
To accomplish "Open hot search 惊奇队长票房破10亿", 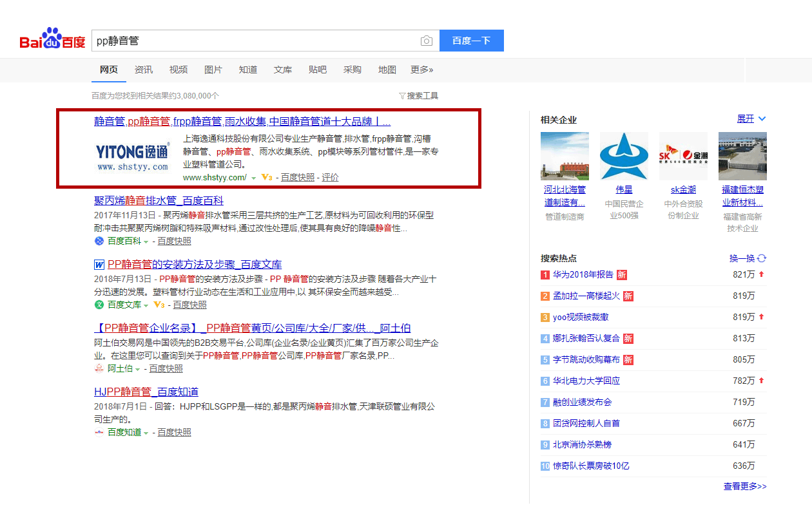I will [591, 466].
